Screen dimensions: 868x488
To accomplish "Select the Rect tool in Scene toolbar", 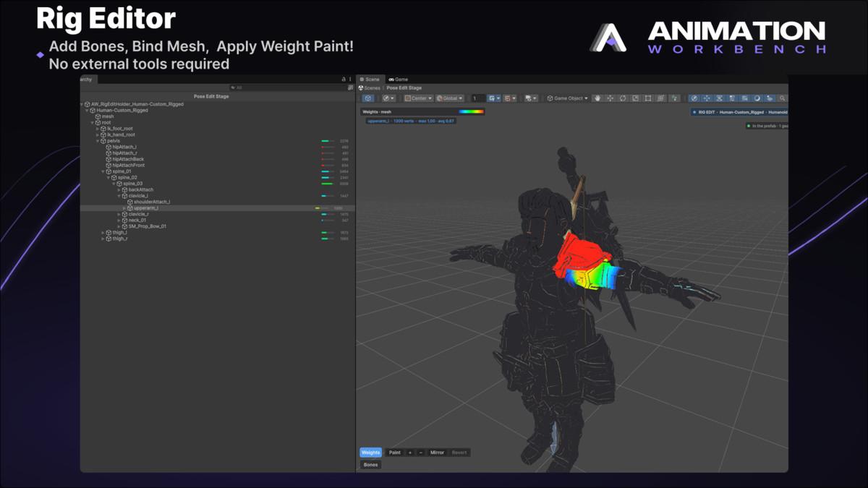I will [648, 98].
